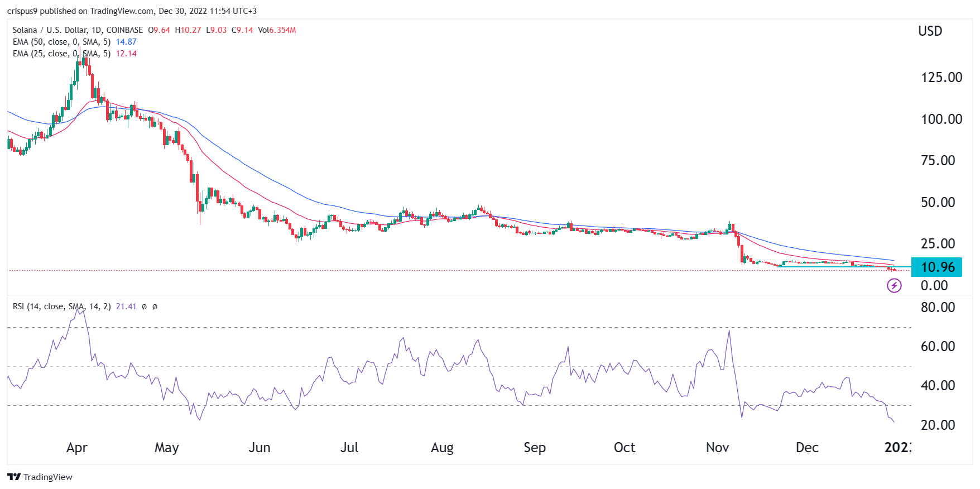The width and height of the screenshot is (980, 489).
Task: Click the open price O9.64
Action: pyautogui.click(x=159, y=30)
